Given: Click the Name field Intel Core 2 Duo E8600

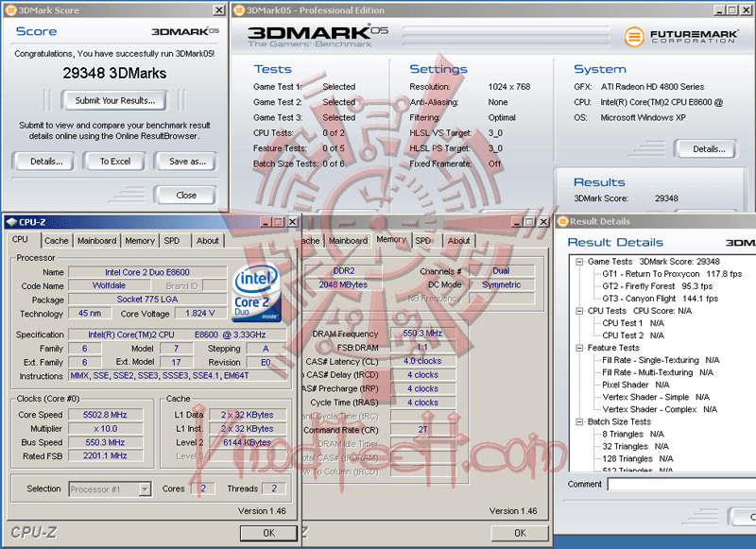Looking at the screenshot, I should (147, 272).
